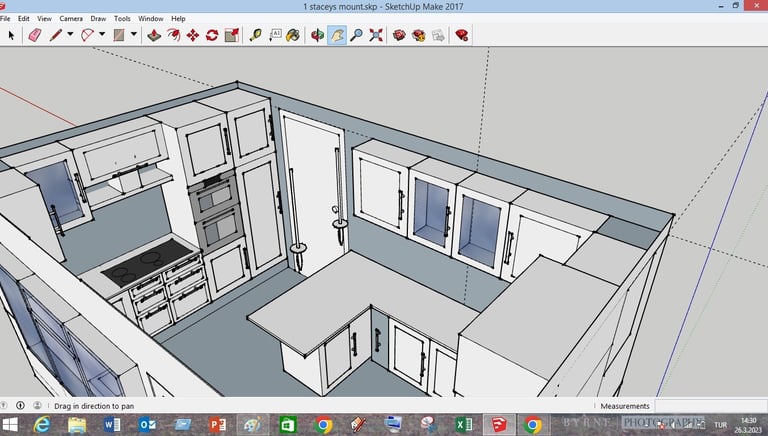Screen dimensions: 768x436
Task: Select the Zoom magnifier tool
Action: pyautogui.click(x=357, y=35)
